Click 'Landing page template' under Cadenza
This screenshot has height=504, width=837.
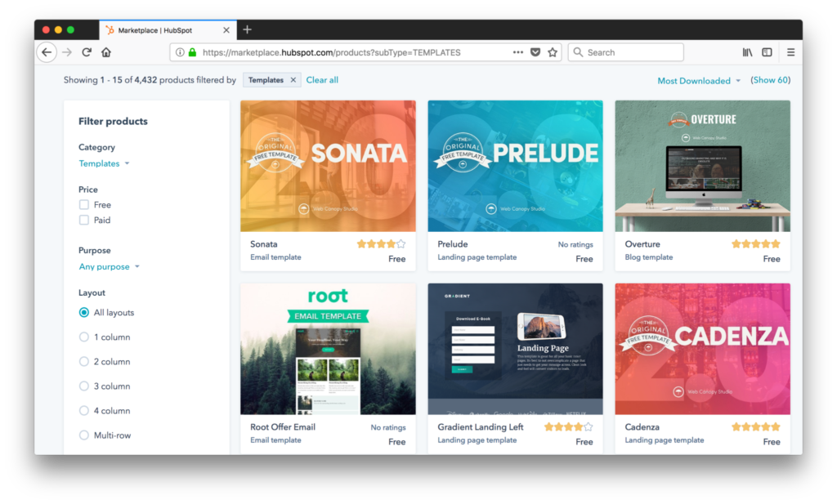coord(664,440)
